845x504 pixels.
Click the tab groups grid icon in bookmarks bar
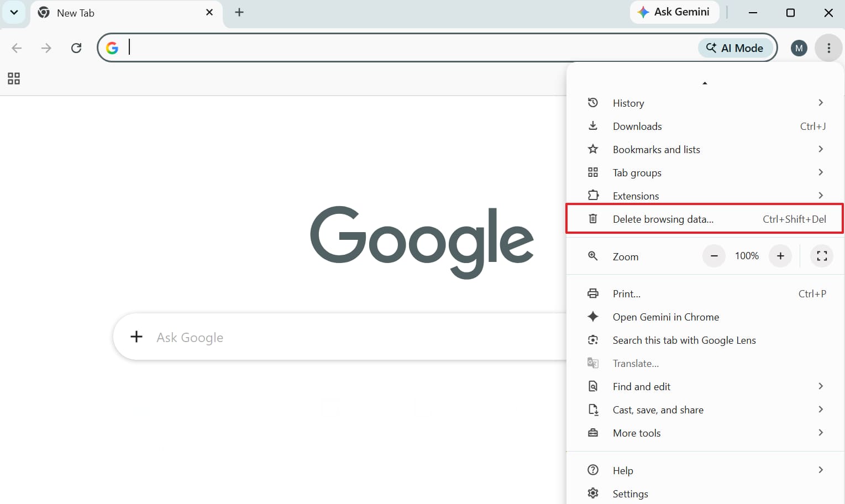tap(14, 78)
